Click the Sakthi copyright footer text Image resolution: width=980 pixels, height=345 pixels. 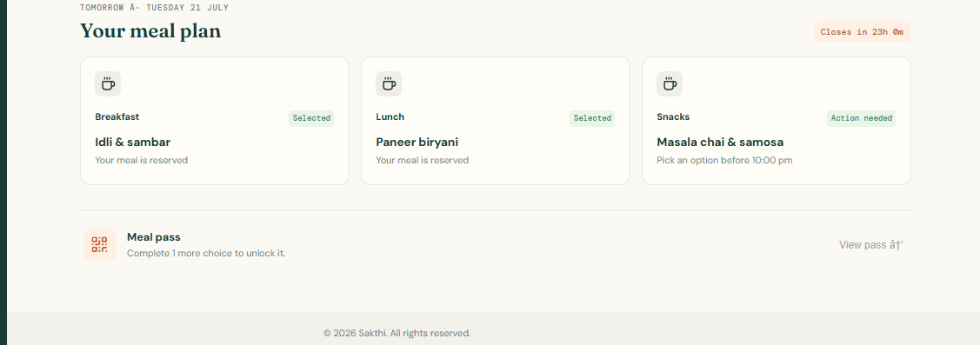[x=397, y=333]
